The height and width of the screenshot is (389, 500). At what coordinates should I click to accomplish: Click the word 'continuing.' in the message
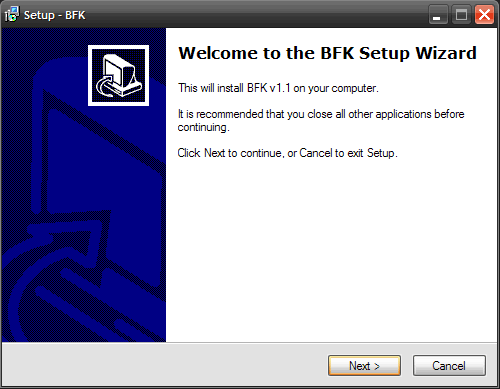point(203,127)
